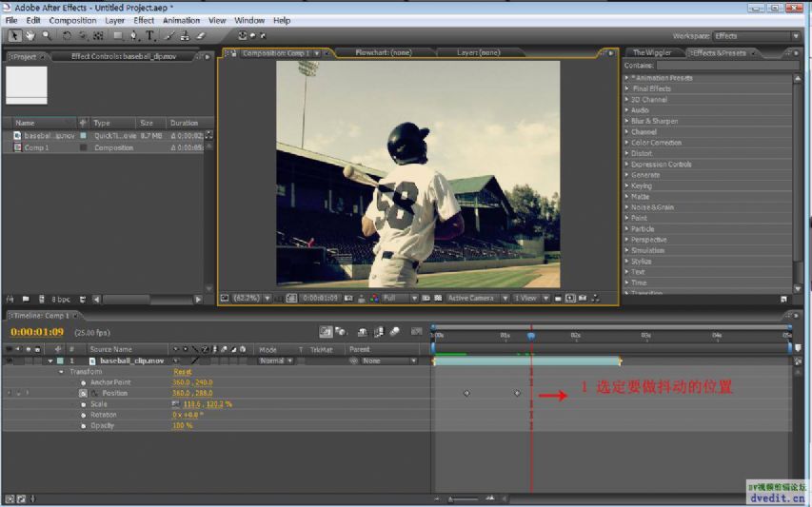Click Take Snapshot camera icon in viewer

click(348, 299)
